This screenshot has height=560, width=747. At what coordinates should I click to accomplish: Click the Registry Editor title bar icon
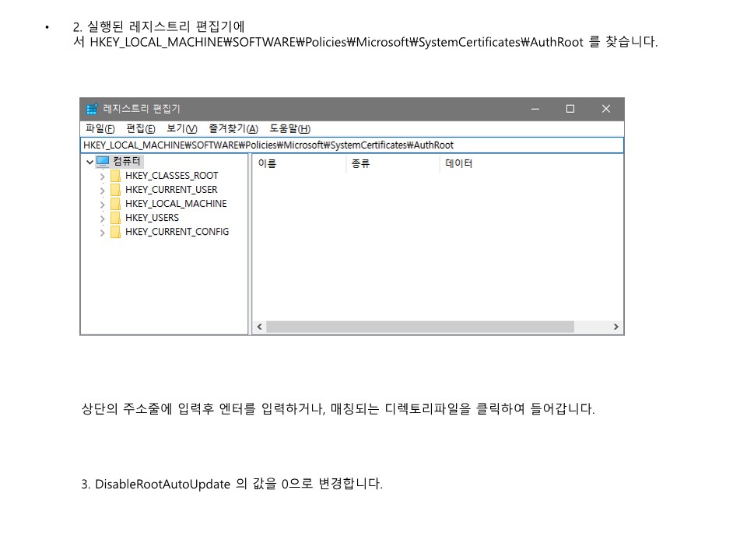pyautogui.click(x=92, y=109)
